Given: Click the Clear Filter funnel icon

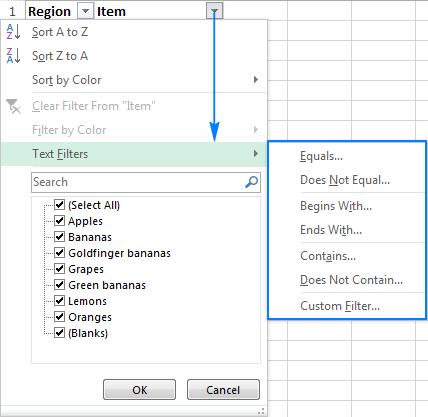Looking at the screenshot, I should pyautogui.click(x=13, y=106).
